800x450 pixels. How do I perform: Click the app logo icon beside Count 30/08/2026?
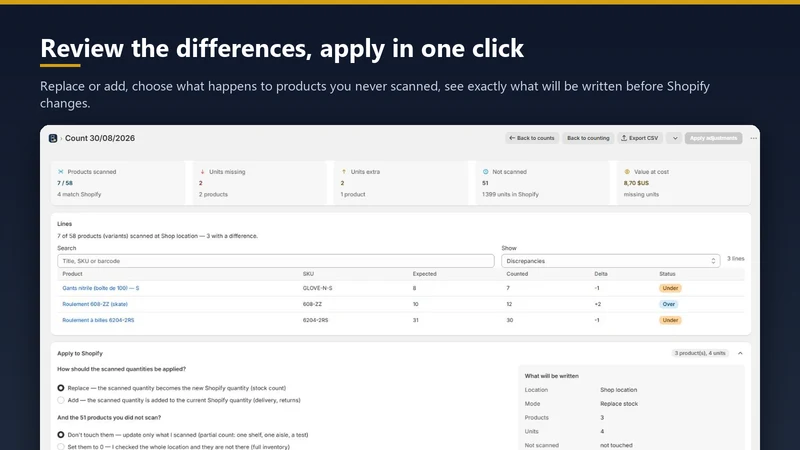(x=53, y=138)
